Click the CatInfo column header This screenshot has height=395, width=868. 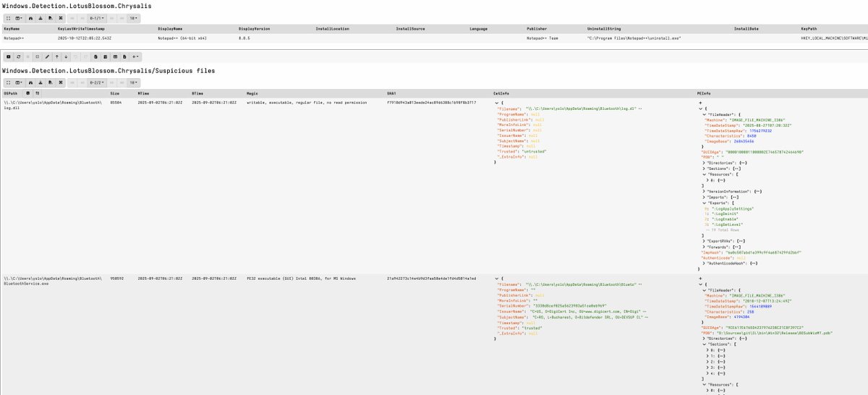coord(501,93)
